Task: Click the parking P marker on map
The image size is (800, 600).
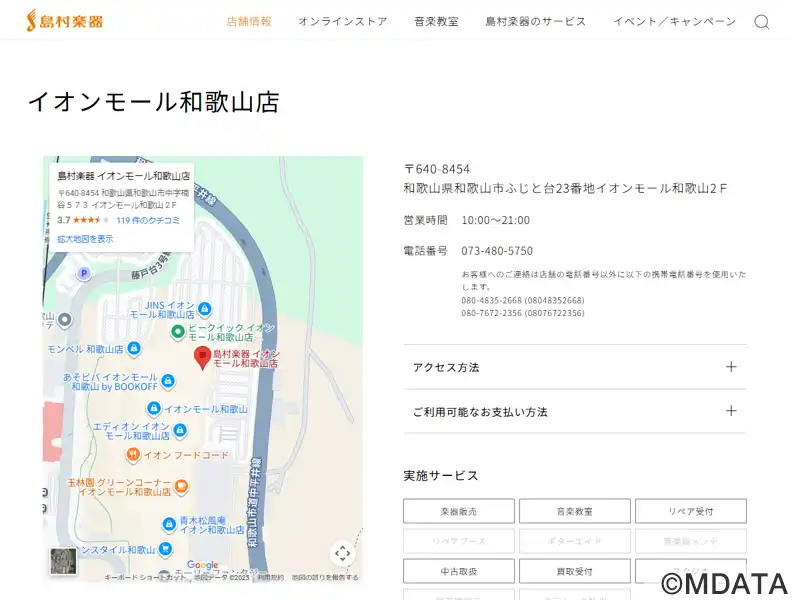Action: tap(84, 273)
